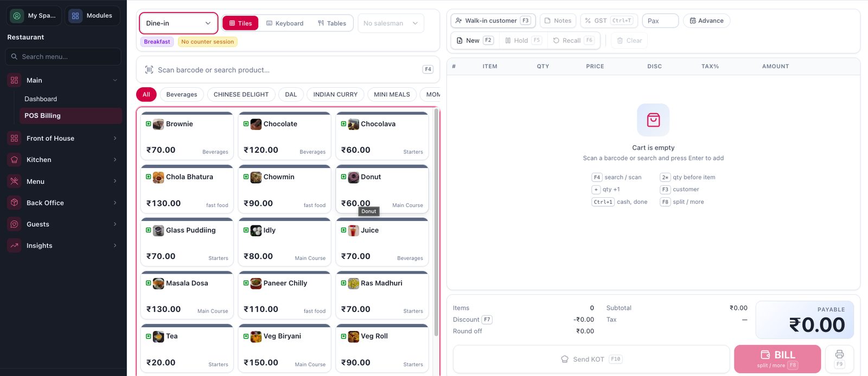Click the Brownie product image icon
Image resolution: width=868 pixels, height=376 pixels.
158,124
